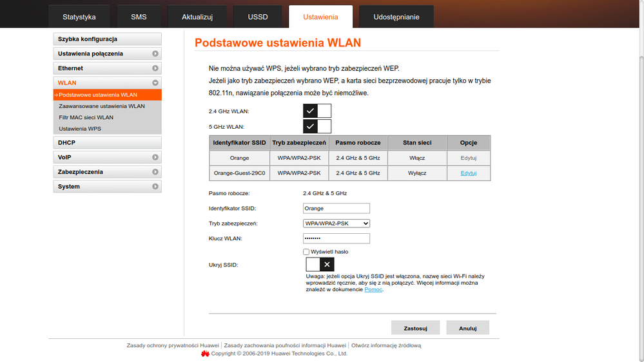Open the Udostępnianie tab
The height and width of the screenshot is (362, 644).
click(x=396, y=17)
